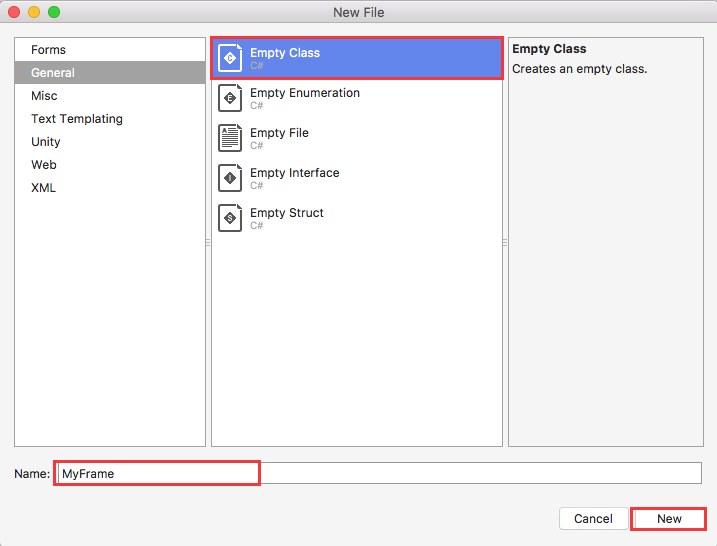This screenshot has width=717, height=546.
Task: Click the Empty Class file icon
Action: point(230,58)
